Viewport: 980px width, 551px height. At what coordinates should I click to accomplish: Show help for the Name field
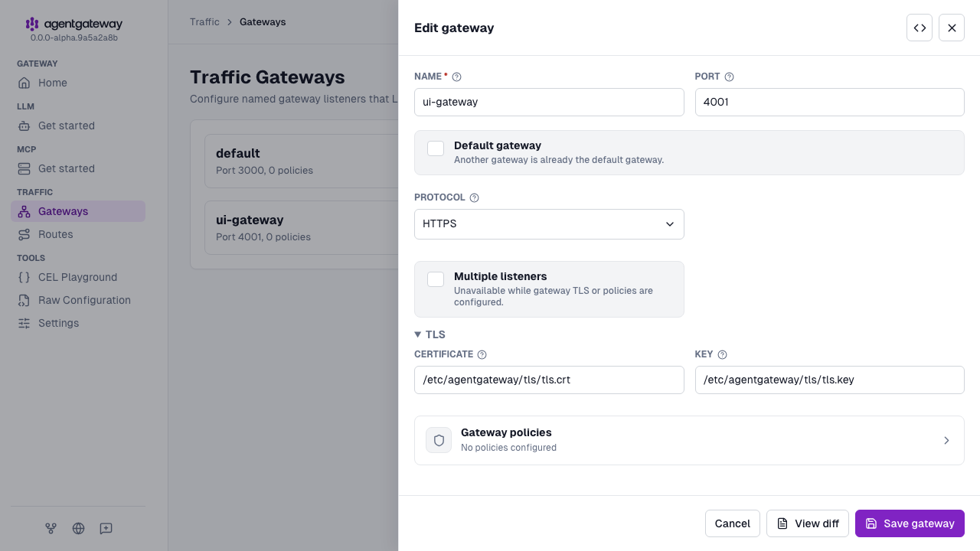coord(457,77)
